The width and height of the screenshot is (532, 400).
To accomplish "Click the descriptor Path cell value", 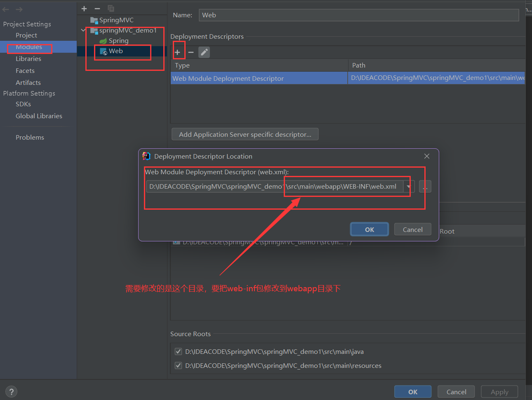I will [437, 78].
